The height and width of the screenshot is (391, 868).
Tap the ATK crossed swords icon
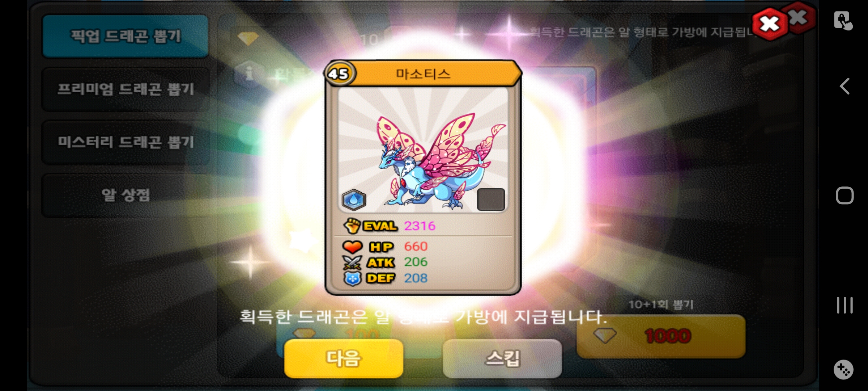(x=352, y=262)
